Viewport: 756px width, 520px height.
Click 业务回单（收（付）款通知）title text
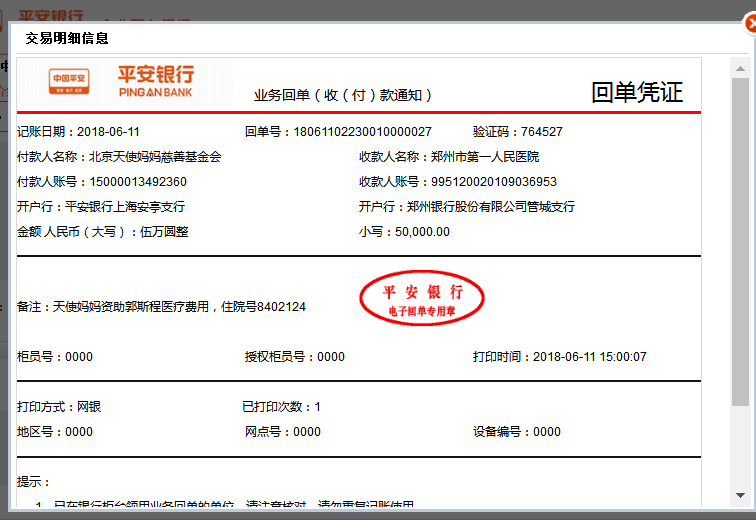coord(343,95)
